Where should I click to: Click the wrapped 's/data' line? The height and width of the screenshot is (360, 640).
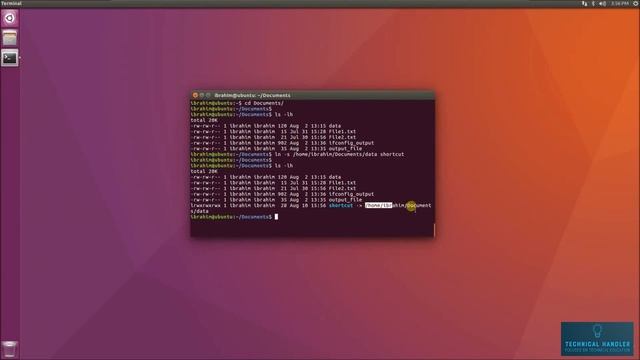tap(200, 211)
